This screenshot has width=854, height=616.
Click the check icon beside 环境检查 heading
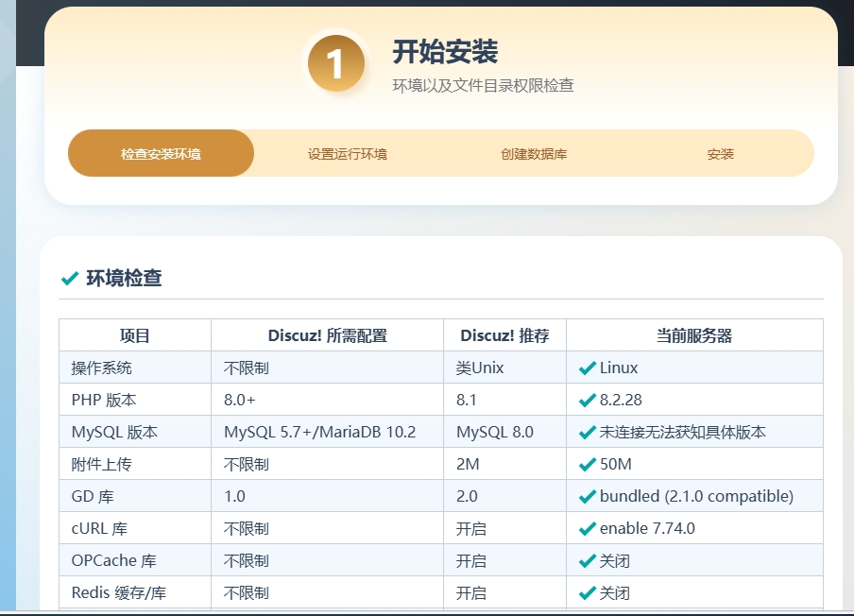pyautogui.click(x=69, y=279)
